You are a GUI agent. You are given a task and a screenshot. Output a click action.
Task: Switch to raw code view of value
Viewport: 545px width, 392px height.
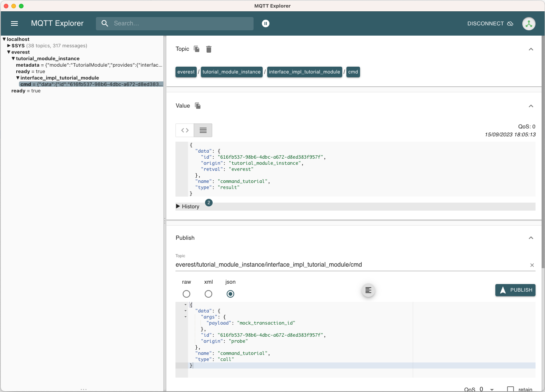[x=185, y=130]
